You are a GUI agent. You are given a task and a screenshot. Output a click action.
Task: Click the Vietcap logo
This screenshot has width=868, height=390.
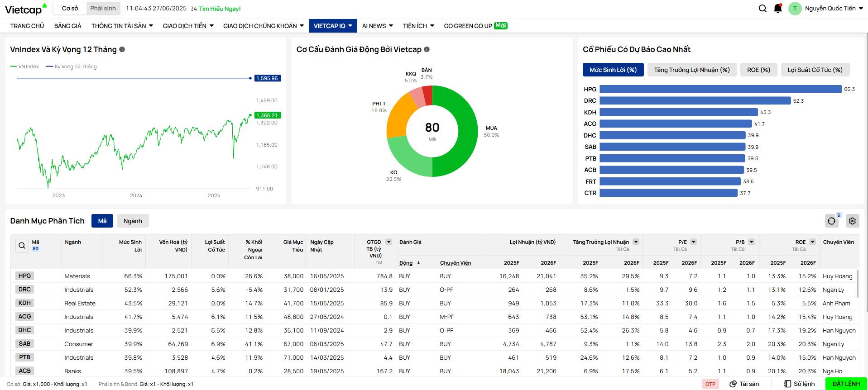(26, 9)
